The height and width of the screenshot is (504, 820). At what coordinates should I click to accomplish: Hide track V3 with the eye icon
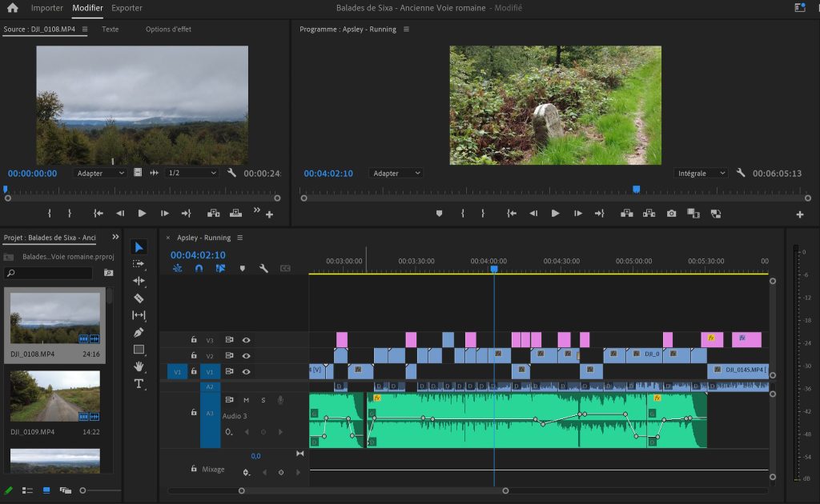tap(247, 340)
